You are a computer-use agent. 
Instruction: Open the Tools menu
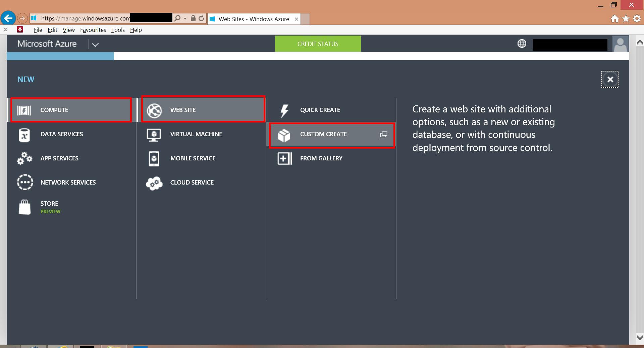coord(118,30)
